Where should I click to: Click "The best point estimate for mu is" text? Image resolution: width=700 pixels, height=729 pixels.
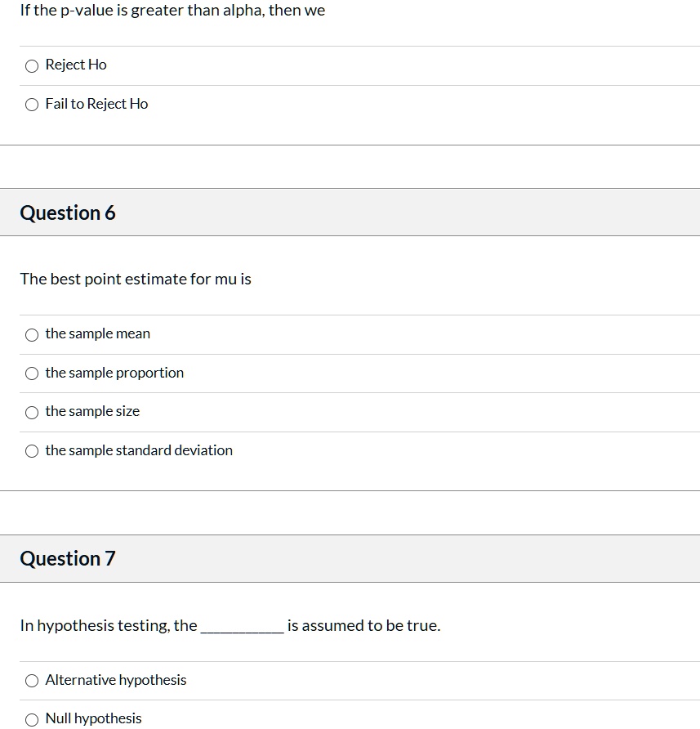136,280
